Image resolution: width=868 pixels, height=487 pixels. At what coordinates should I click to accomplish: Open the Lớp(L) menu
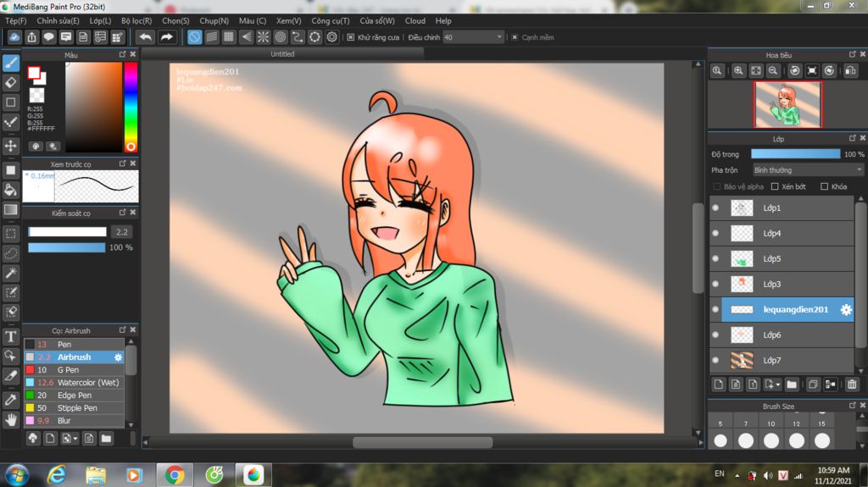pyautogui.click(x=100, y=20)
